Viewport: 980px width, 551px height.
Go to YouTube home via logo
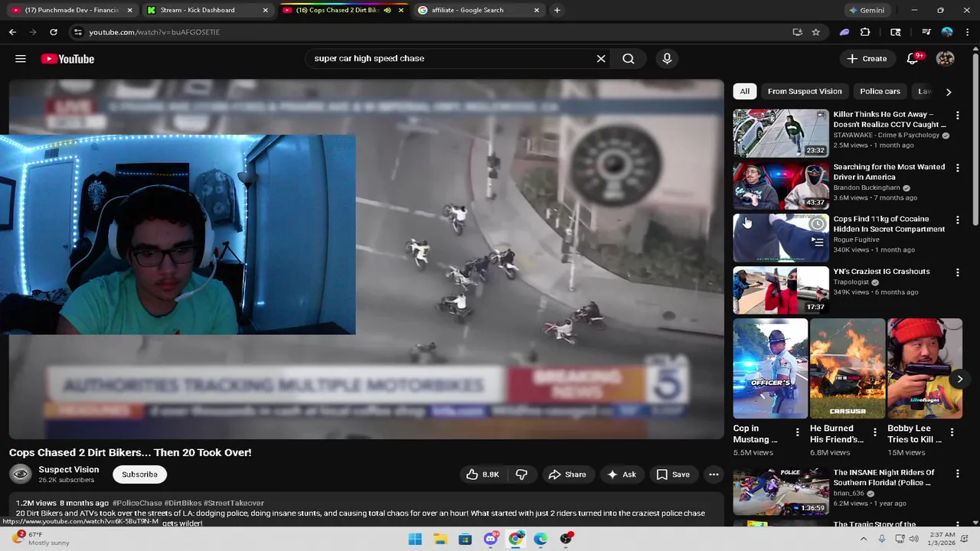point(67,59)
